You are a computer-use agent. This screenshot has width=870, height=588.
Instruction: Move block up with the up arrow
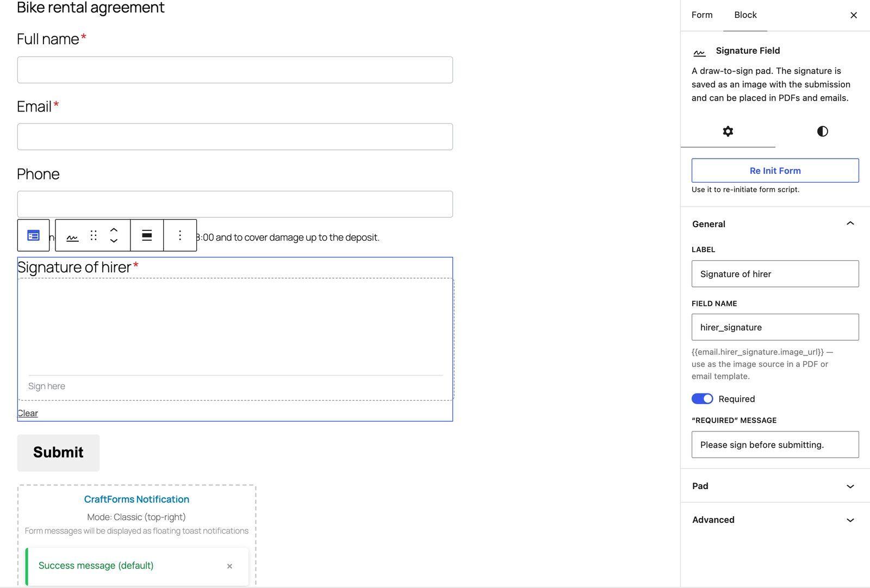(x=114, y=230)
